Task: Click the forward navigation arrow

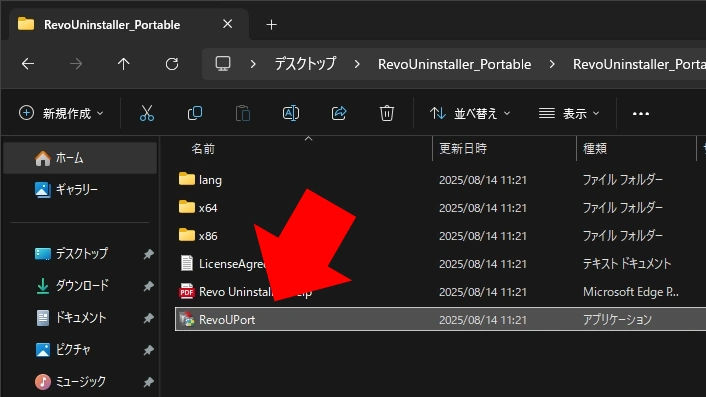Action: tap(76, 64)
